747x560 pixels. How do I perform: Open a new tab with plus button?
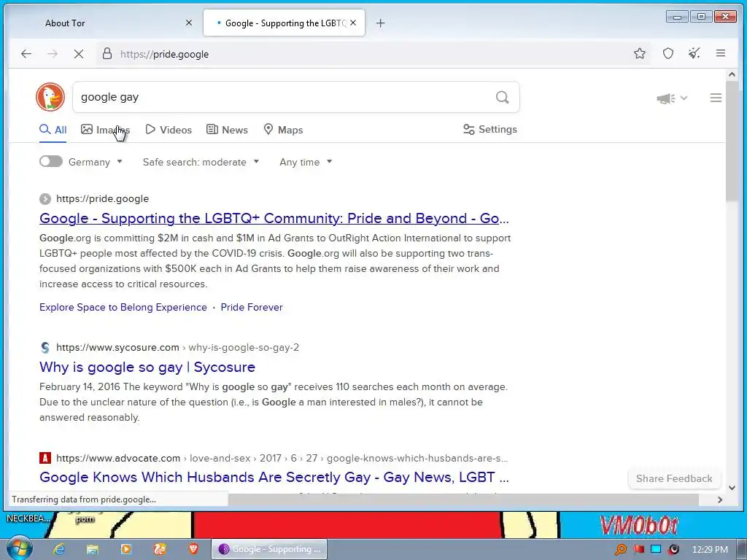pos(380,23)
